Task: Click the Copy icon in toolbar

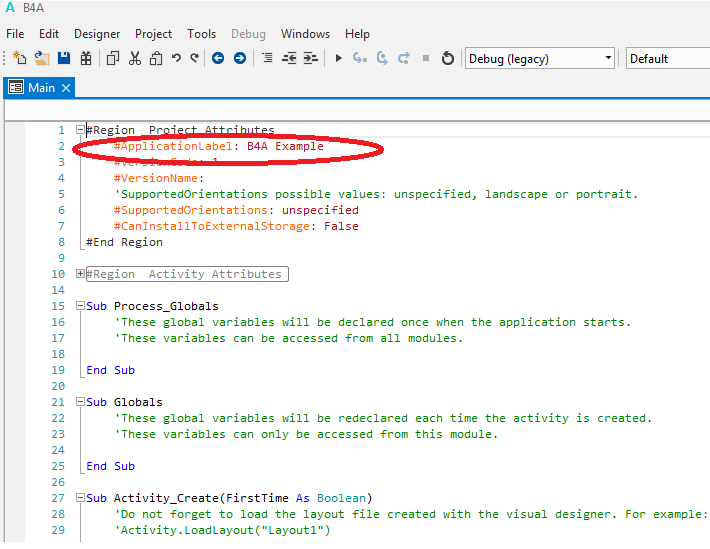Action: [x=113, y=58]
